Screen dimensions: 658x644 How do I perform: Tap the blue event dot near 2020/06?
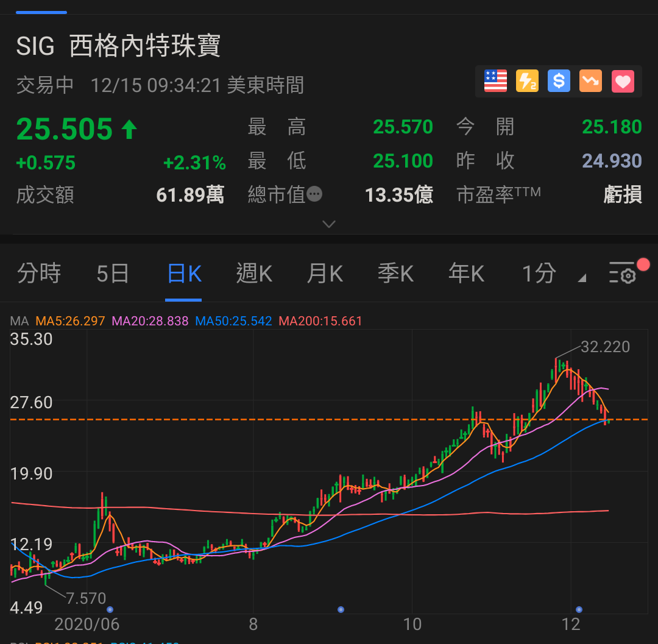pos(110,609)
